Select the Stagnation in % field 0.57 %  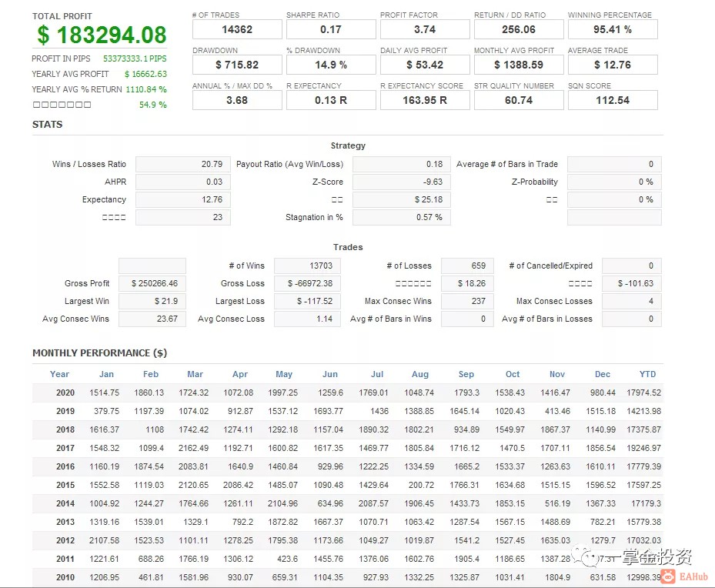point(402,218)
